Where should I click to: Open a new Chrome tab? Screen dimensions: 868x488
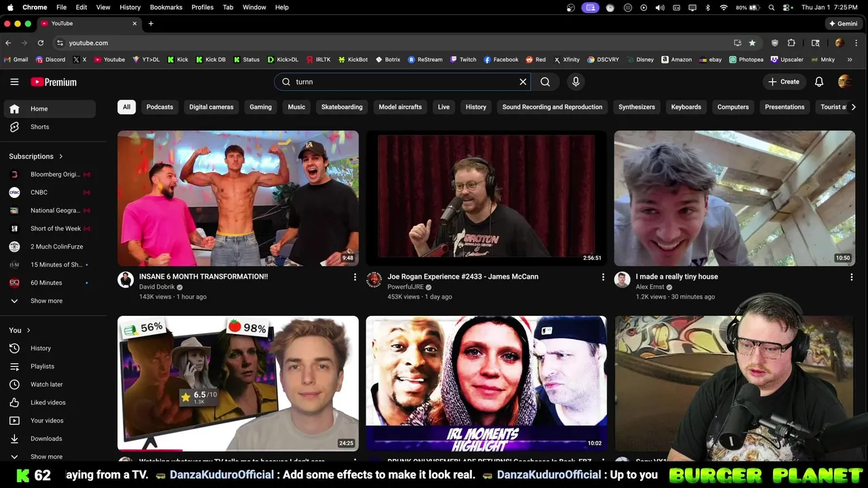coord(151,24)
